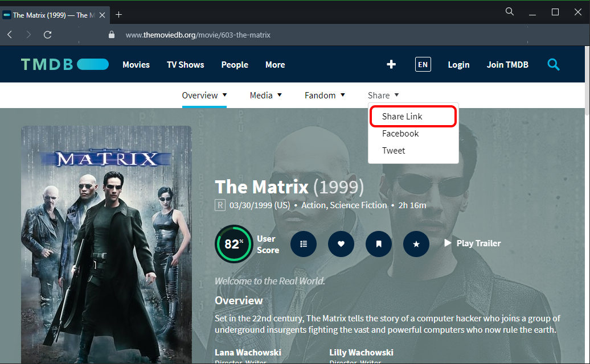
Task: Play the trailer for The Matrix
Action: [x=473, y=243]
